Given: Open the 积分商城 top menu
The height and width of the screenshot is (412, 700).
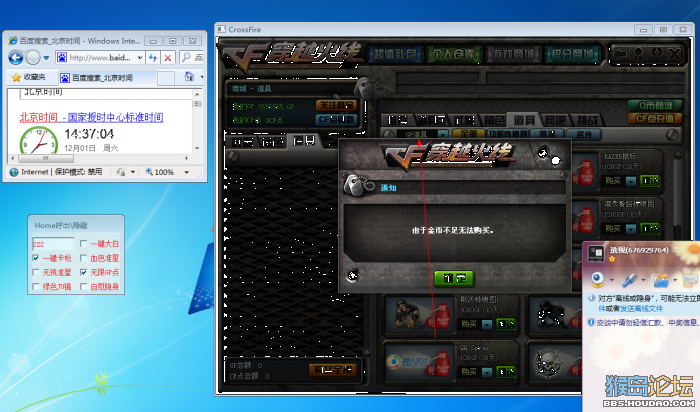Looking at the screenshot, I should coord(573,55).
